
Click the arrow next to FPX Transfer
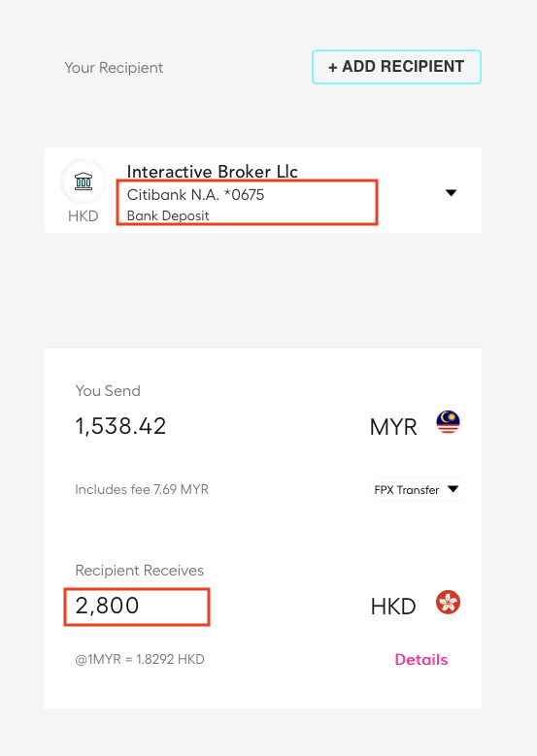(453, 489)
